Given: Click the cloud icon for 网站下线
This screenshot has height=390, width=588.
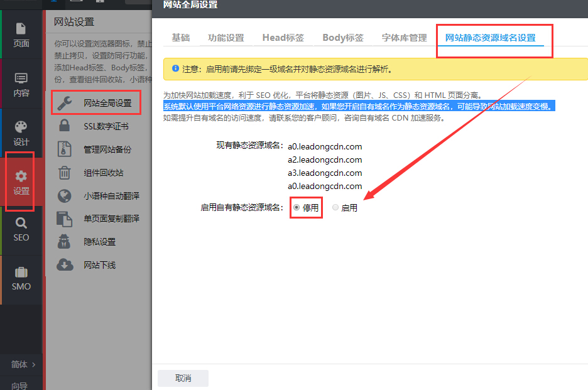Looking at the screenshot, I should coord(65,265).
